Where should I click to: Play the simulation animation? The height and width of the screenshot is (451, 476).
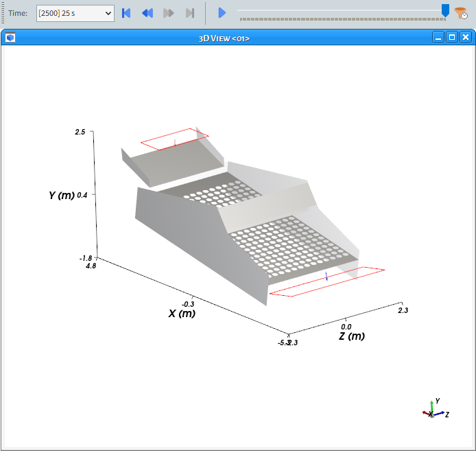222,13
